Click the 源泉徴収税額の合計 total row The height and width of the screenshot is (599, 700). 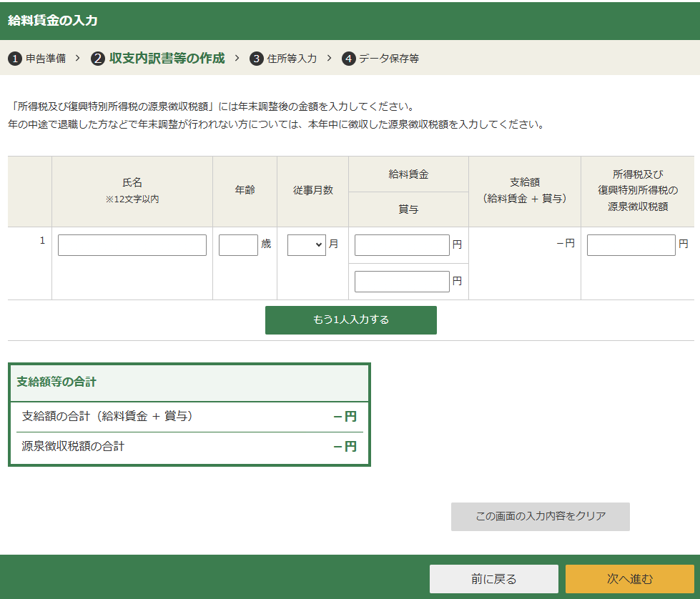[189, 445]
